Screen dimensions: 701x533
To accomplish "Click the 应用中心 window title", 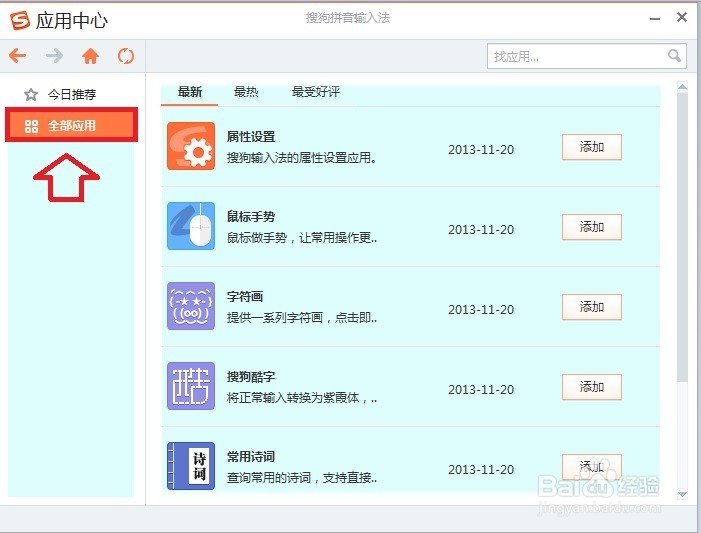I will [72, 21].
